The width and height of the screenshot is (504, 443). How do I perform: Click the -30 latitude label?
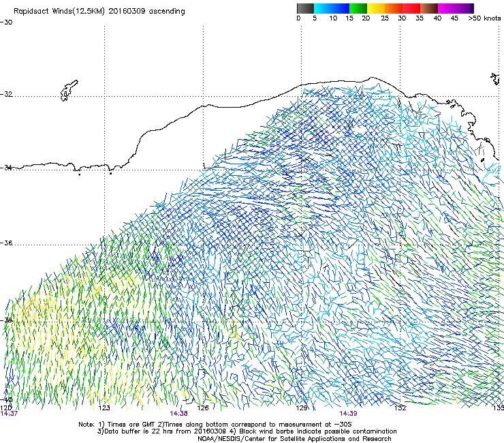6,22
